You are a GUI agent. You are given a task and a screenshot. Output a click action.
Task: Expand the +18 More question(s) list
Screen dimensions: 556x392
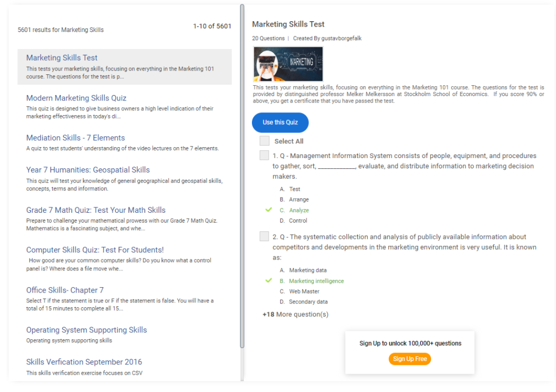coord(295,314)
